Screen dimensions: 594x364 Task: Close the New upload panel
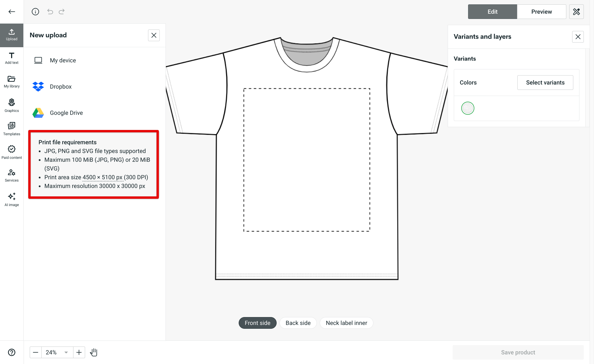pos(154,35)
